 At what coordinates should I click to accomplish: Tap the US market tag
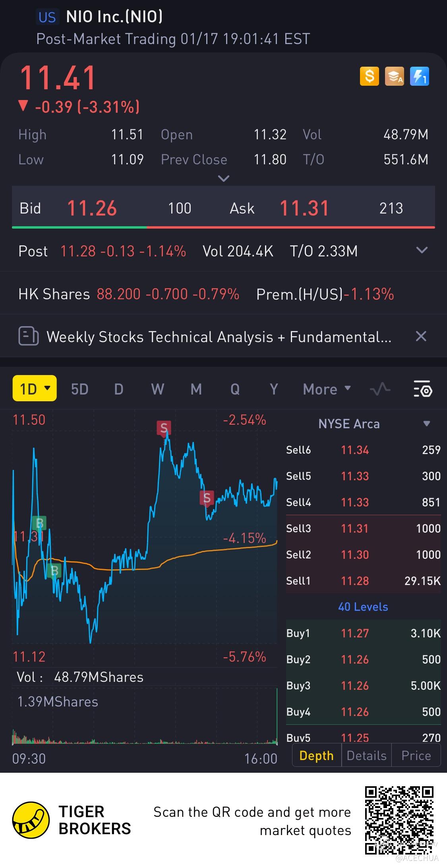[47, 17]
